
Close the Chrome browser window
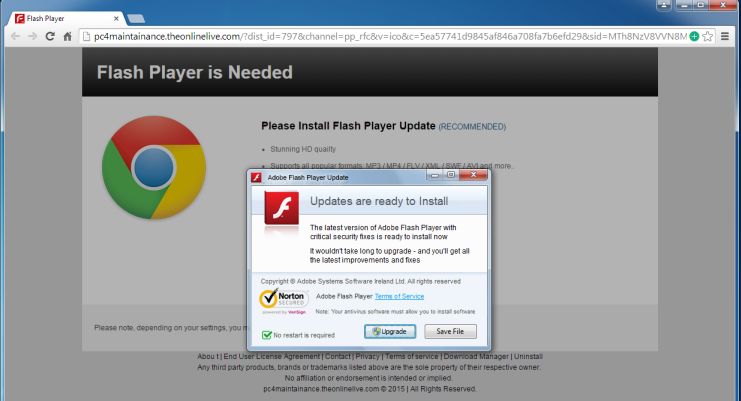coord(723,5)
